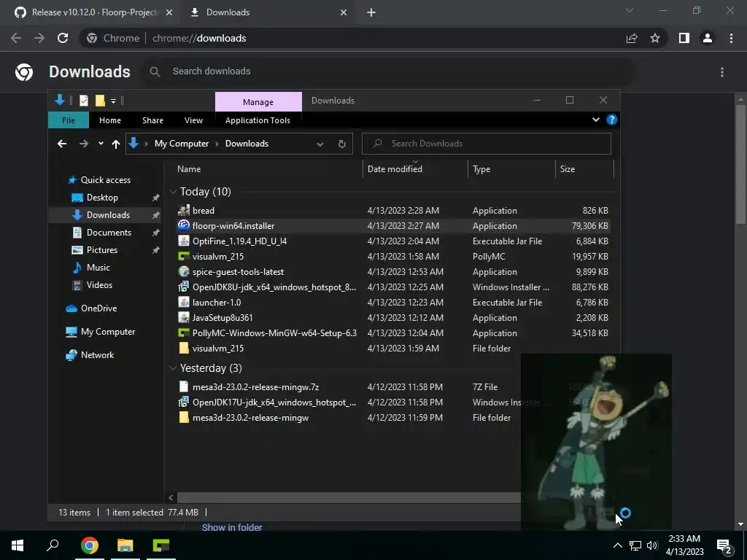Open the Explorer help icon
The height and width of the screenshot is (560, 747).
[612, 120]
